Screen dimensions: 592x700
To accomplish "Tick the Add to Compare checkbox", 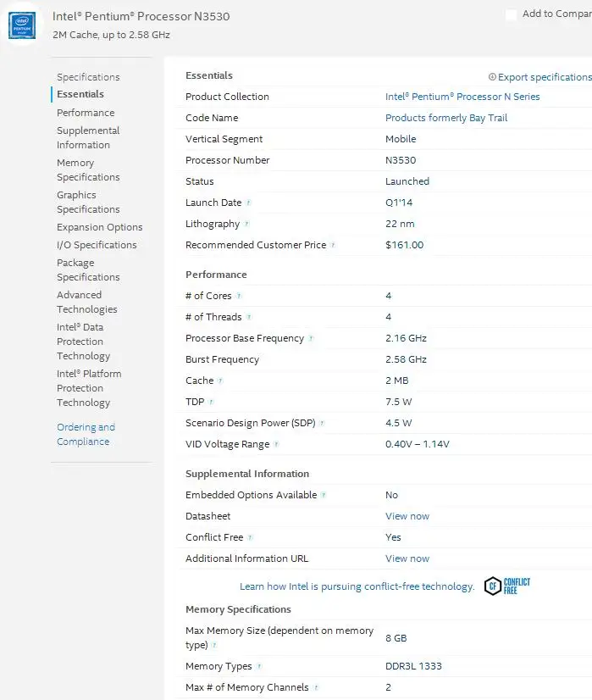I will pyautogui.click(x=512, y=14).
